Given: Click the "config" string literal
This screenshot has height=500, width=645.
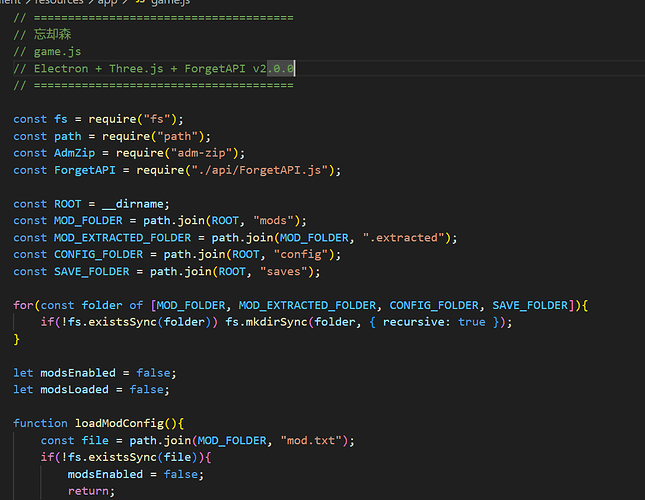Looking at the screenshot, I should pyautogui.click(x=301, y=255).
